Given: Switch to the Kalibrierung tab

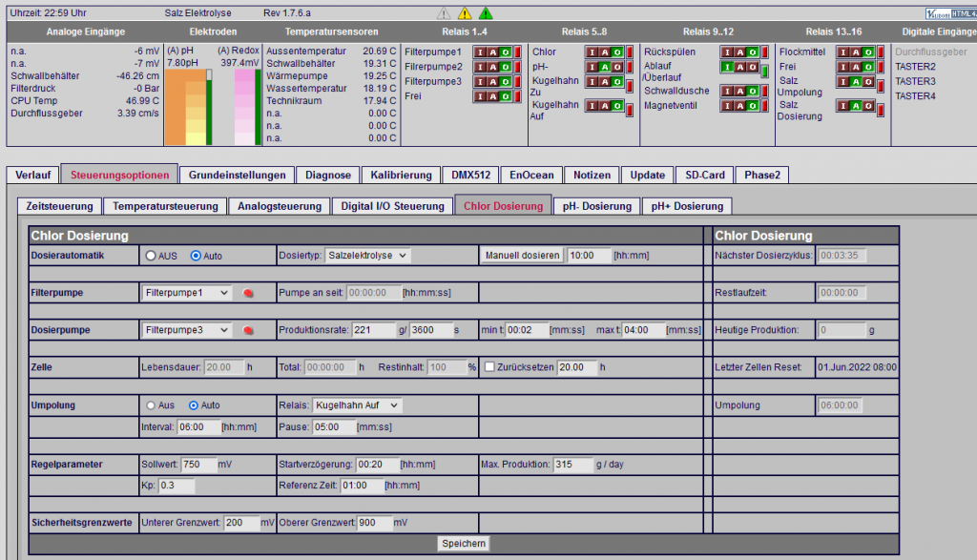Looking at the screenshot, I should tap(402, 175).
